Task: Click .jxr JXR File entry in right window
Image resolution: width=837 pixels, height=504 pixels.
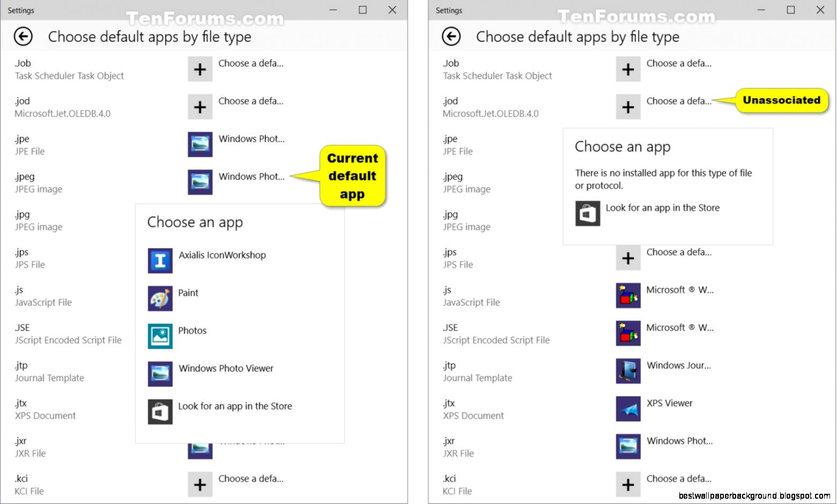Action: click(x=458, y=447)
